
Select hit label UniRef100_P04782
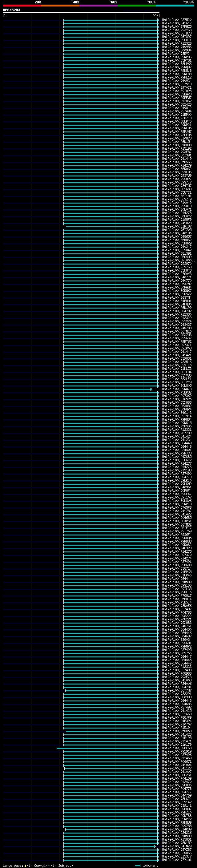click(176, 311)
